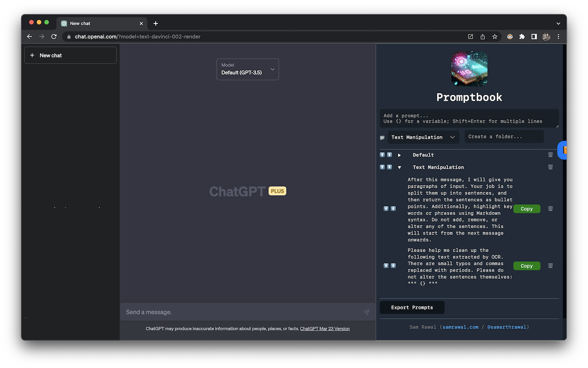Image resolution: width=588 pixels, height=368 pixels.
Task: Move the OCR cleanup prompt up
Action: pos(385,265)
